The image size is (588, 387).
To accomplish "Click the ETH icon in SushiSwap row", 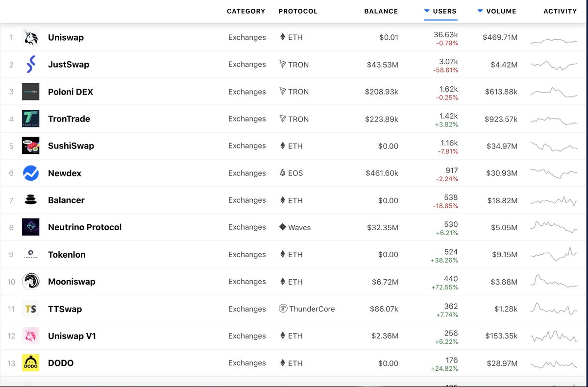I will pos(282,145).
